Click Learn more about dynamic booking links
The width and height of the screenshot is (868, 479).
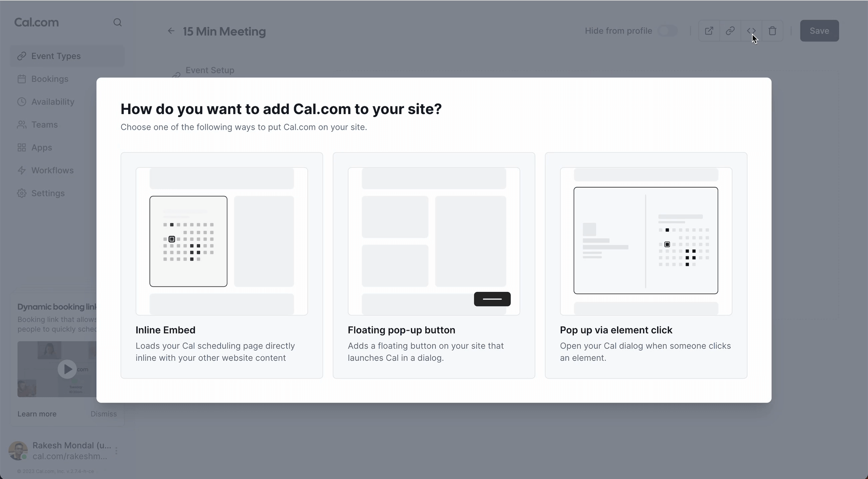pyautogui.click(x=37, y=413)
